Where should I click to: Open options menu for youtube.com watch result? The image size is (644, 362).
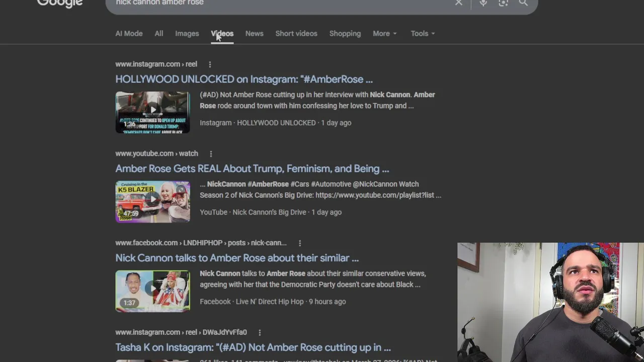(x=211, y=154)
